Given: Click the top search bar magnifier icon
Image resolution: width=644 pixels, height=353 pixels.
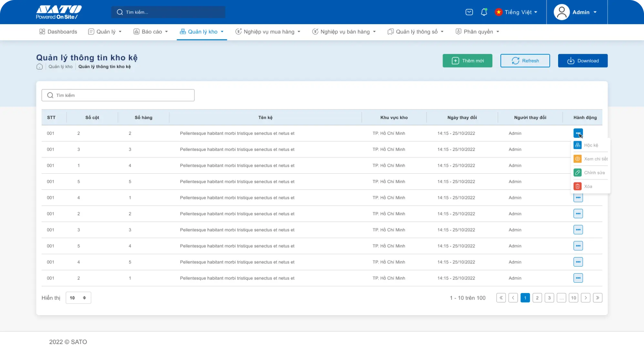Looking at the screenshot, I should 120,12.
